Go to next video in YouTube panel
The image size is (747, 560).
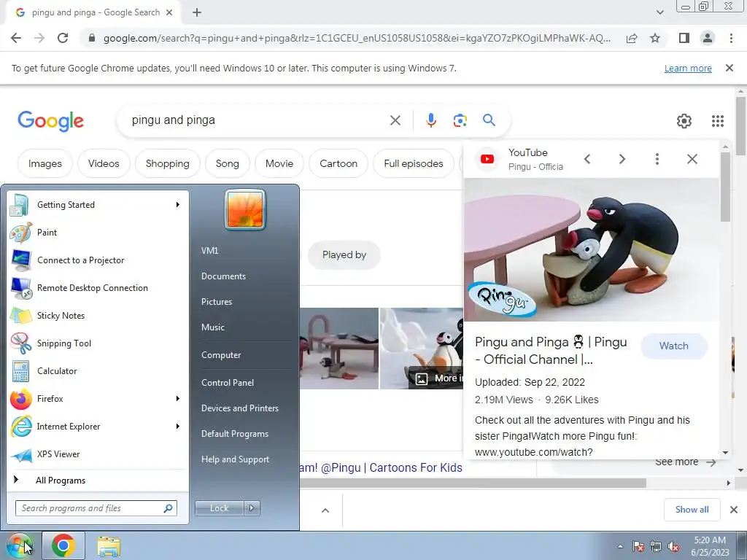click(622, 159)
